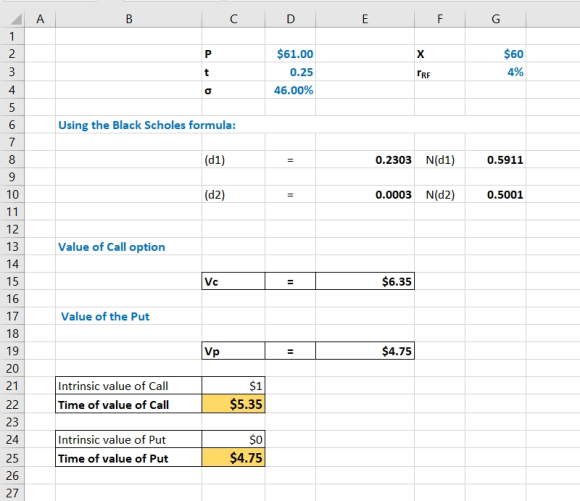Select column G header
The height and width of the screenshot is (501, 580).
click(496, 19)
